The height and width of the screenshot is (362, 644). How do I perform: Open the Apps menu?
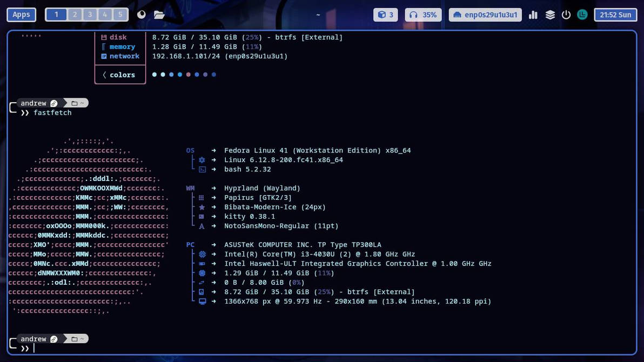[x=21, y=15]
